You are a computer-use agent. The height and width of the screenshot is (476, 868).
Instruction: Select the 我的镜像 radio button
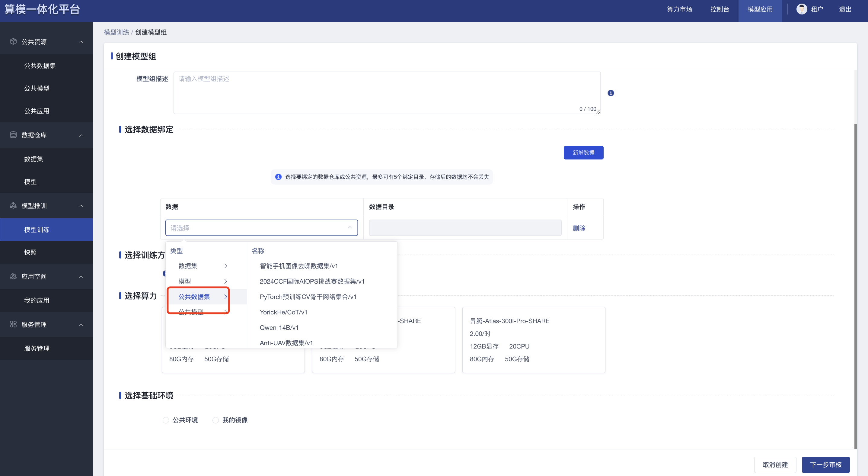216,420
